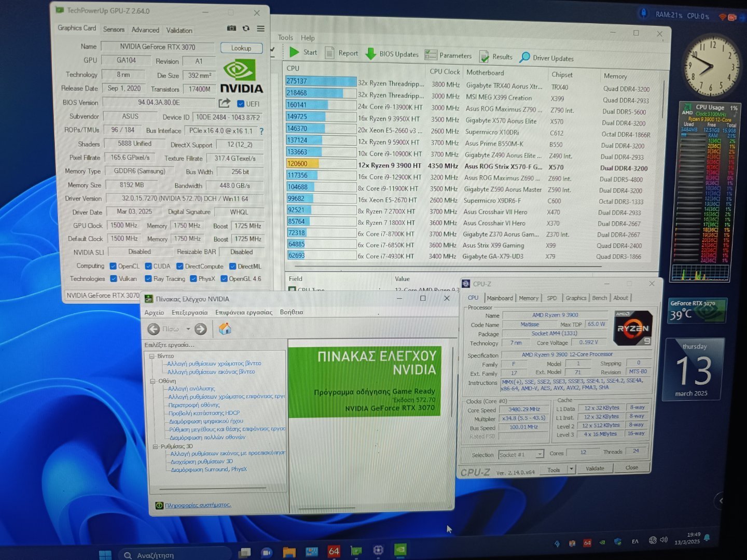Click the volume speaker icon in system tray

664,540
